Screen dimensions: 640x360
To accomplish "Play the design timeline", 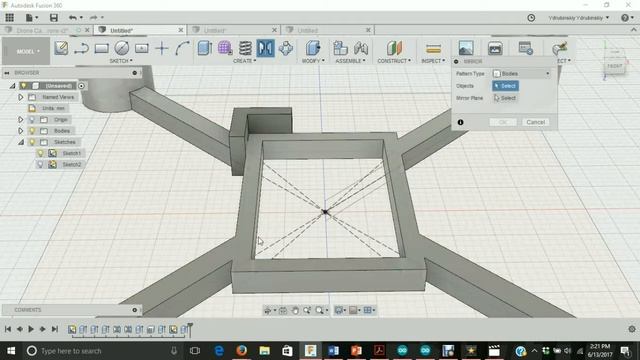I will coord(31,329).
